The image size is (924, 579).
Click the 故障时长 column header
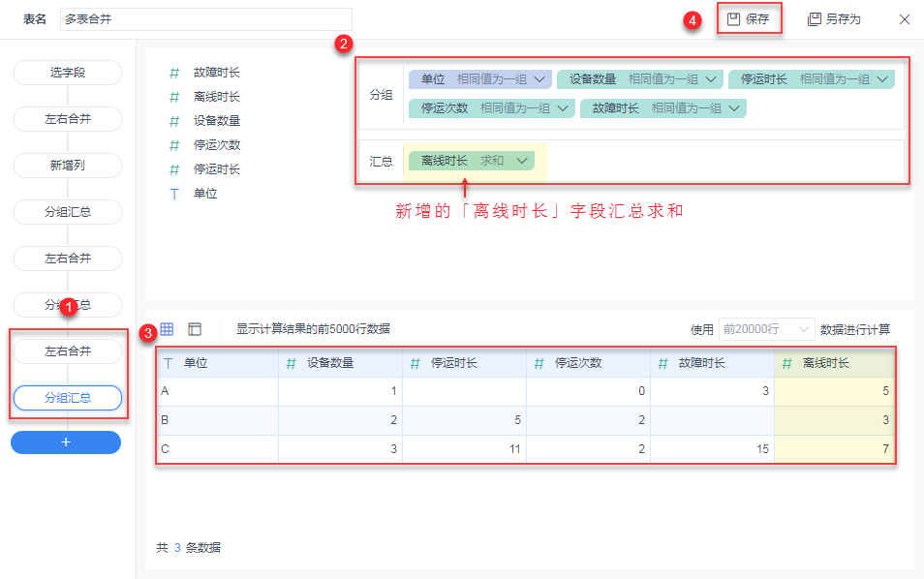[713, 363]
